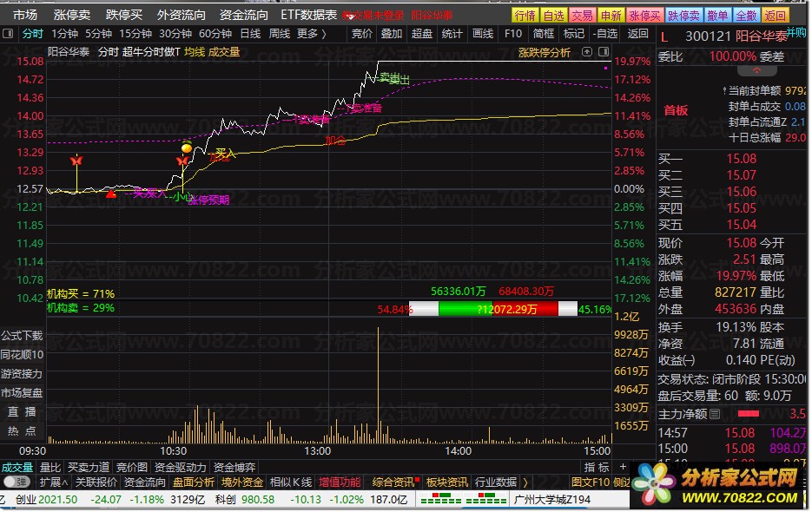Click the 画线 drawing tool button
Screen dimensions: 812x512
pos(483,34)
